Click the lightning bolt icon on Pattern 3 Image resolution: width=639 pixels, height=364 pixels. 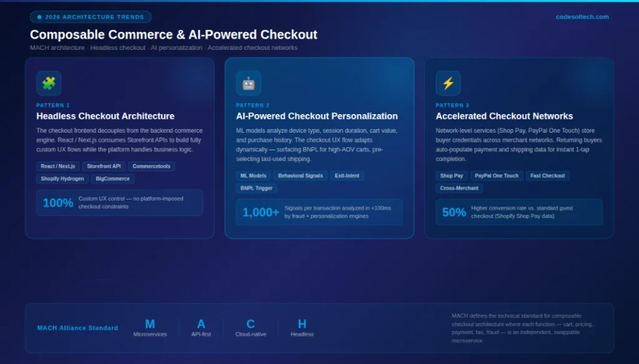tap(449, 82)
